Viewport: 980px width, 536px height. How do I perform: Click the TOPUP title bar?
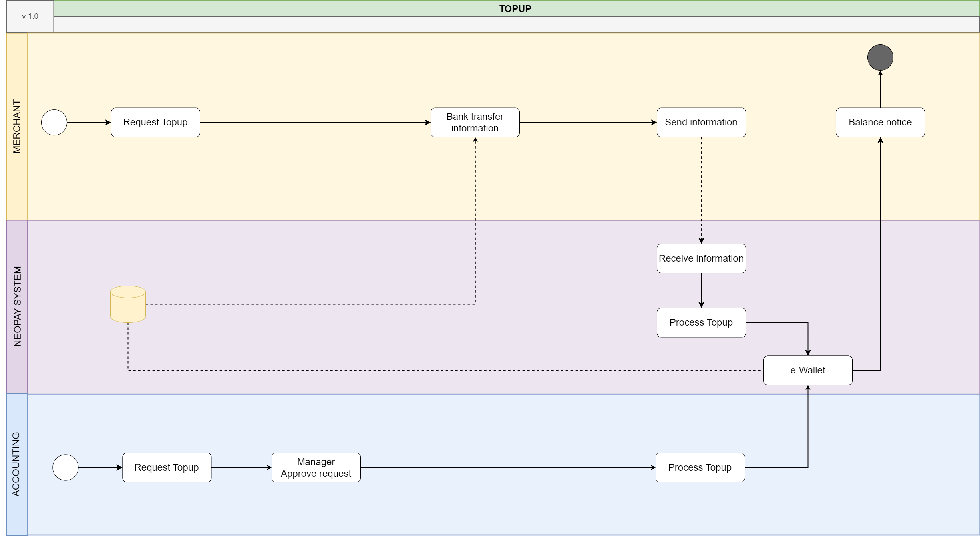point(515,8)
